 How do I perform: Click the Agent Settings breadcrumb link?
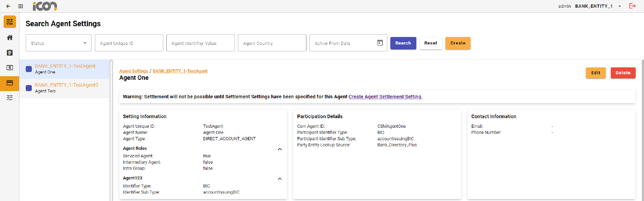click(134, 71)
